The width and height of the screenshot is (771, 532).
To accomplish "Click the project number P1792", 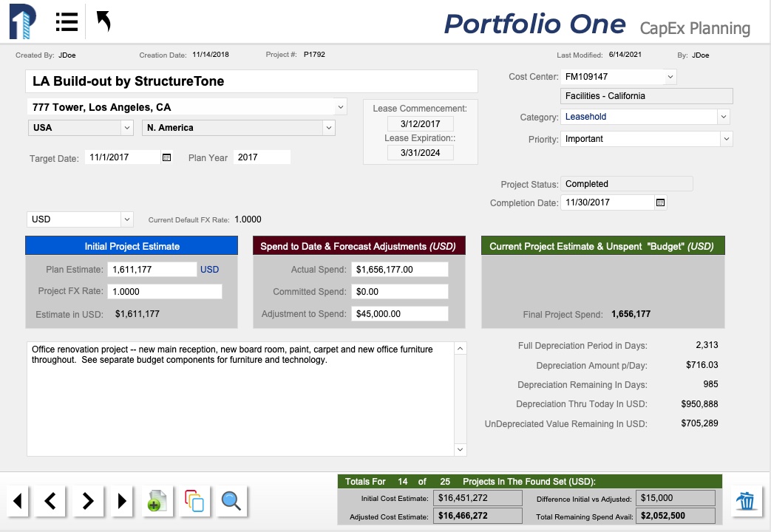I will (314, 55).
